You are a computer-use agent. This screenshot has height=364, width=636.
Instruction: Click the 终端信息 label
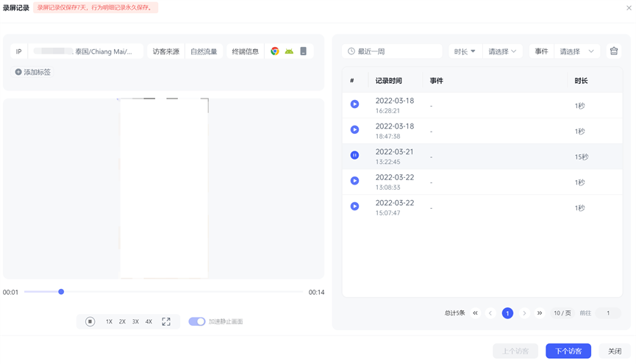pos(245,51)
